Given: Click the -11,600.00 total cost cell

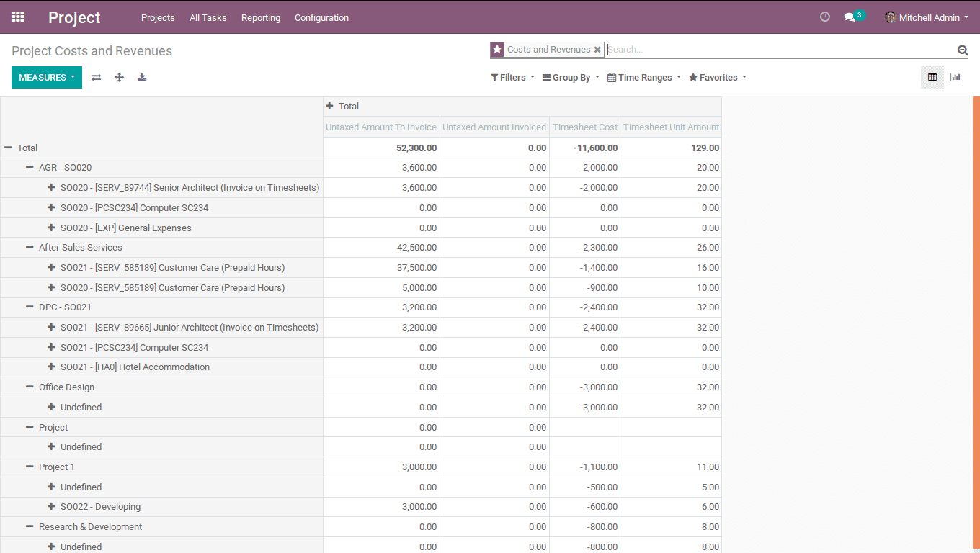Looking at the screenshot, I should point(585,148).
